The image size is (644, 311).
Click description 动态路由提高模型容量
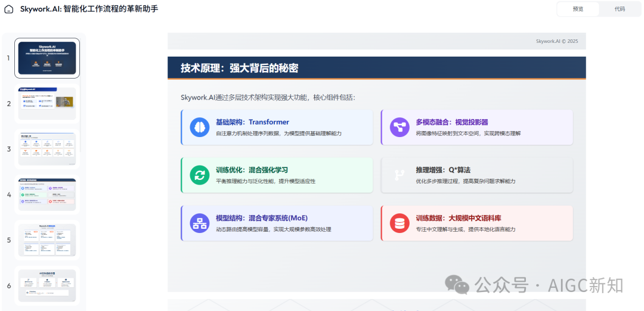(x=274, y=229)
